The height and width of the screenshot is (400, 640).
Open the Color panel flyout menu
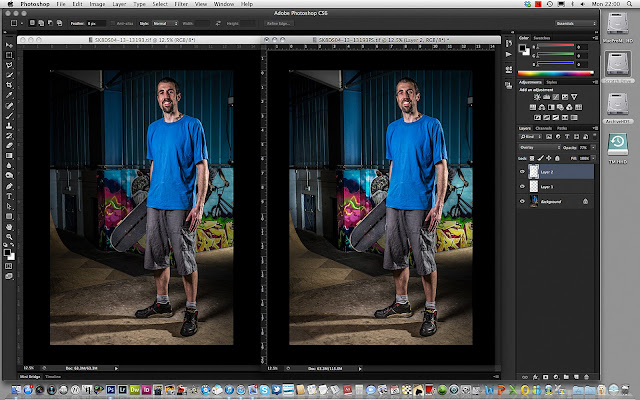[594, 38]
